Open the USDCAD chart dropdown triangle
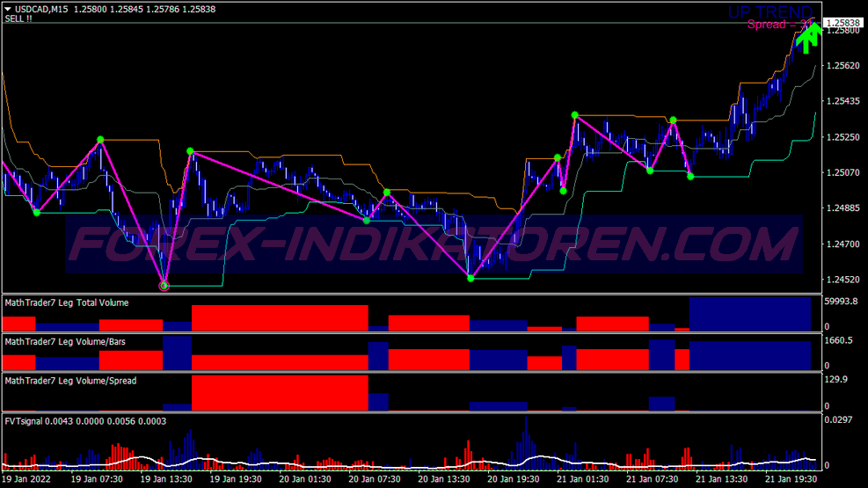The height and width of the screenshot is (488, 868). click(x=9, y=10)
